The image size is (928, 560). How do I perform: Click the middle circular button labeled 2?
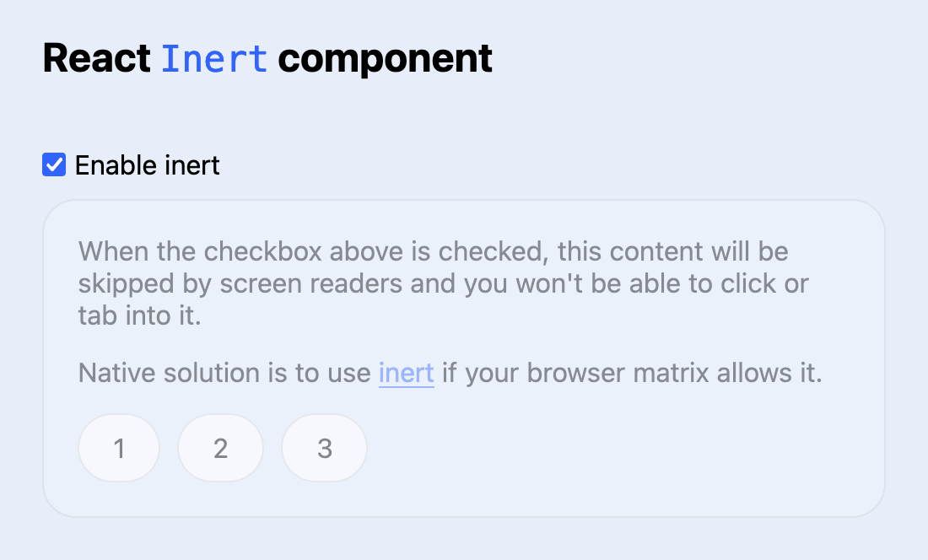tap(220, 448)
